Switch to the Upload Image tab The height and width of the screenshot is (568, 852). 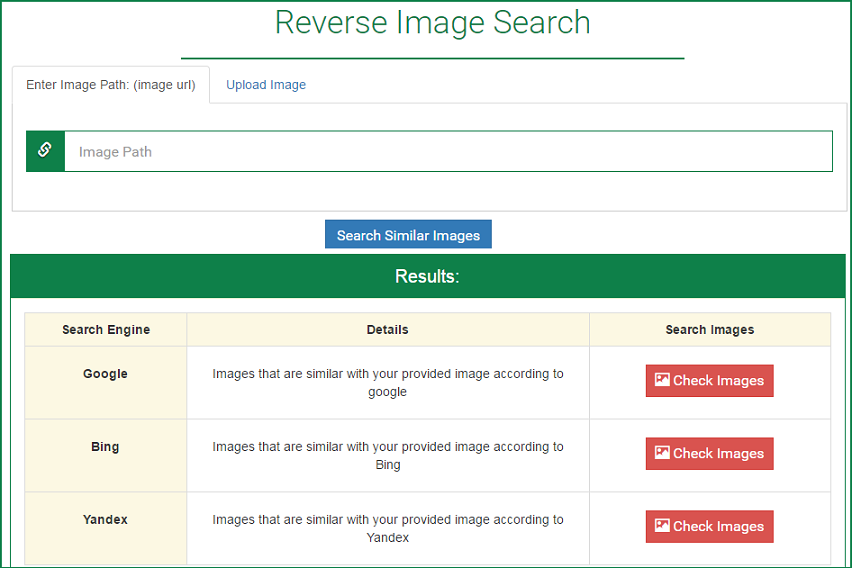click(266, 85)
